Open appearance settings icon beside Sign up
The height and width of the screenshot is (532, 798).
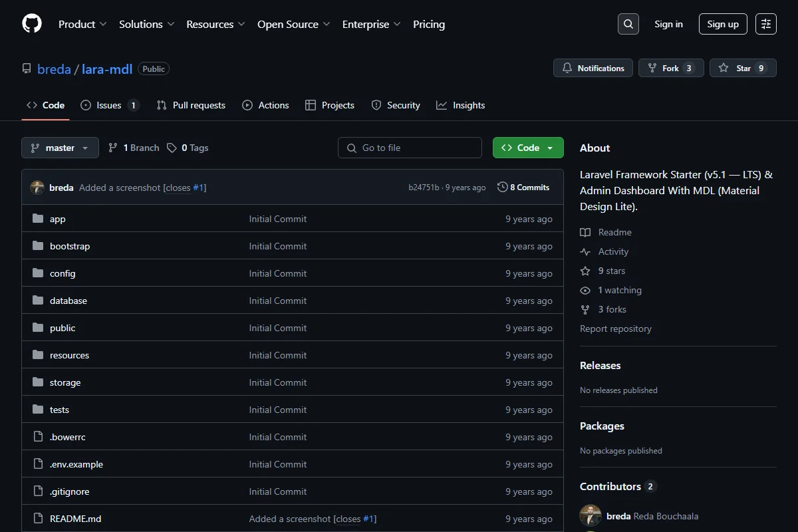point(766,24)
